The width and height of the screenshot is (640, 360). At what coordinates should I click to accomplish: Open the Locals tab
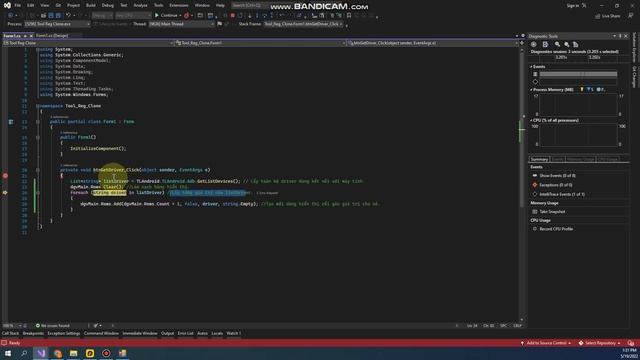point(217,333)
